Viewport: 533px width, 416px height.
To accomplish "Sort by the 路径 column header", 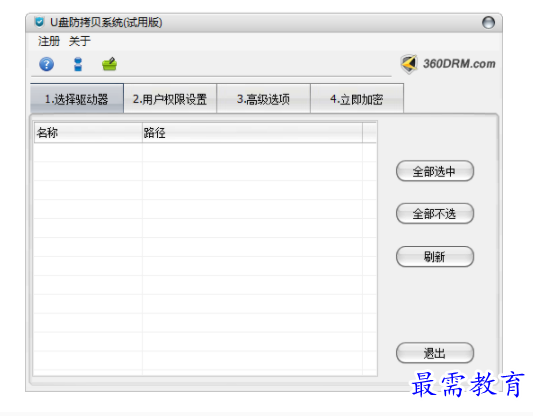I will (x=252, y=133).
